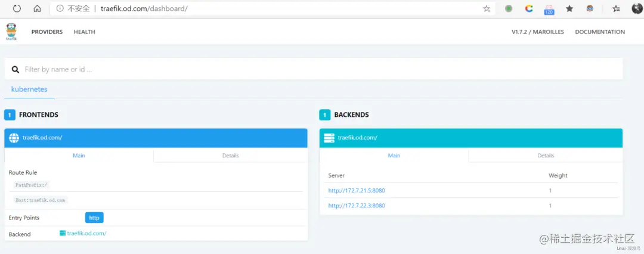Click the FRONTENDS count badge
The height and width of the screenshot is (254, 644).
10,115
